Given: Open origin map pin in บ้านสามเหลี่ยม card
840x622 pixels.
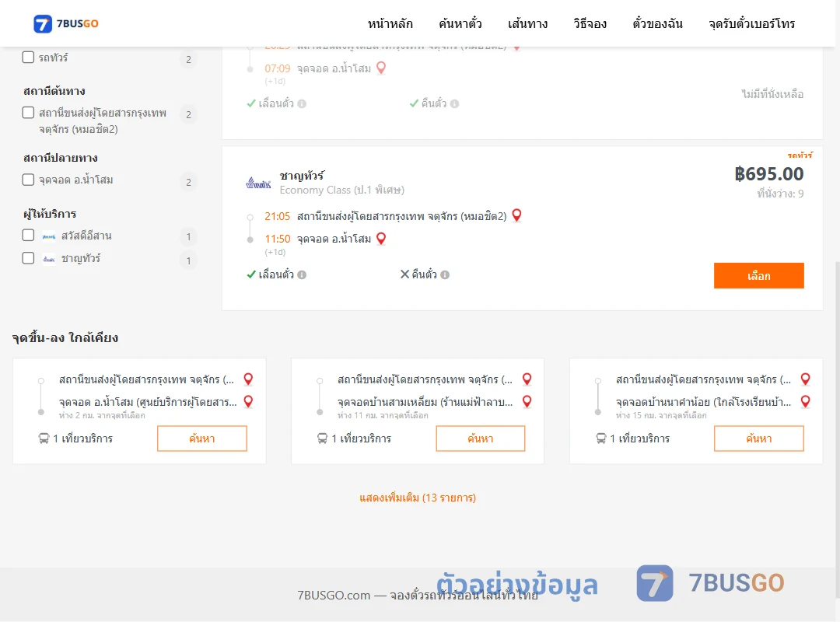Looking at the screenshot, I should click(527, 379).
